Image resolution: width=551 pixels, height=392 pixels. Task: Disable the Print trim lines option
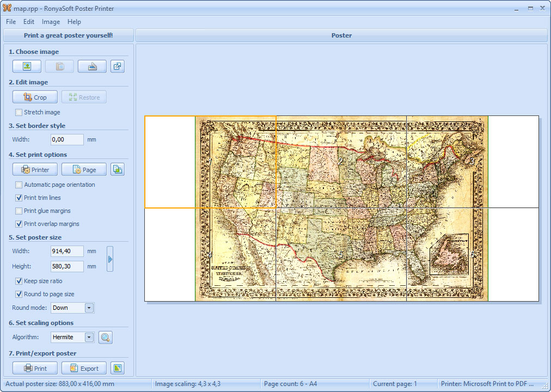point(18,198)
